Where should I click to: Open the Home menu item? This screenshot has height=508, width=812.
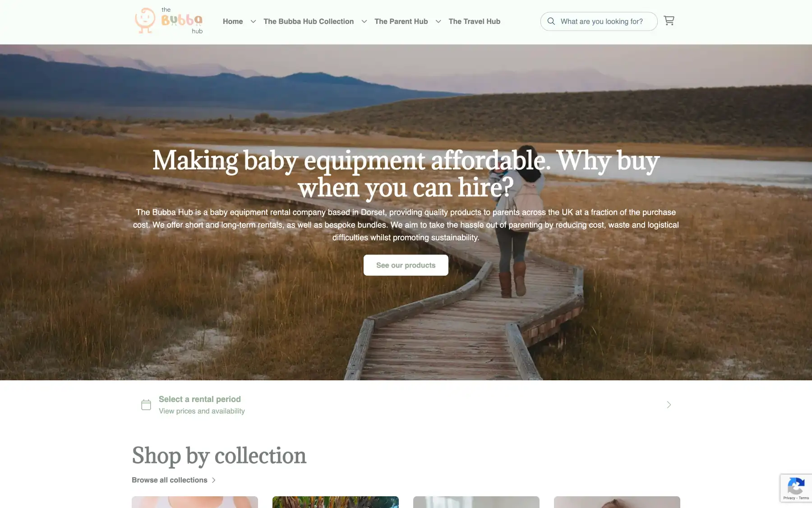(x=233, y=21)
